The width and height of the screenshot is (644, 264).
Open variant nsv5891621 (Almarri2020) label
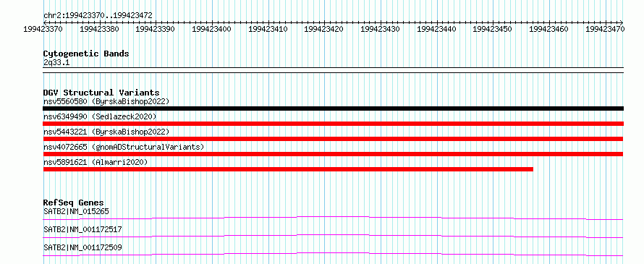[96, 162]
